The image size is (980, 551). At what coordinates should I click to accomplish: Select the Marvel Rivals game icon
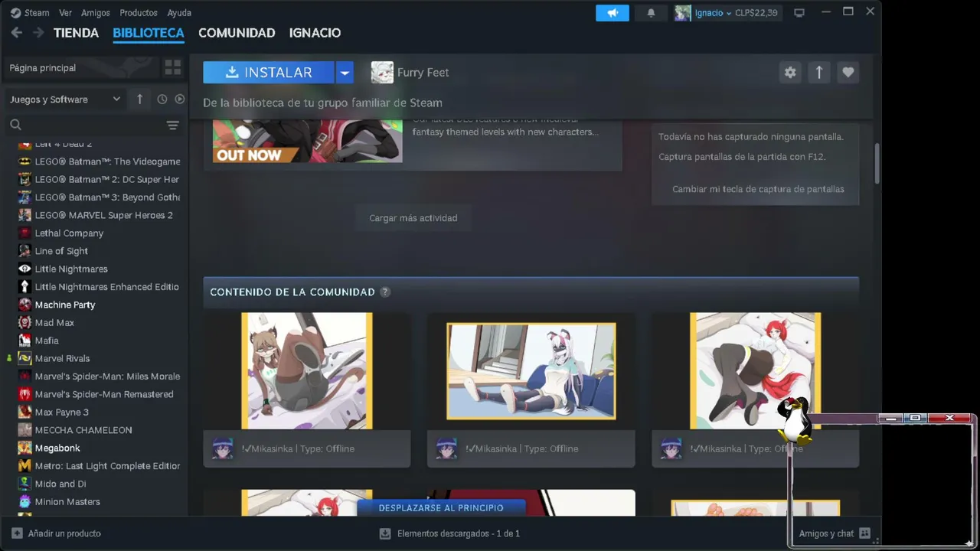tap(24, 358)
